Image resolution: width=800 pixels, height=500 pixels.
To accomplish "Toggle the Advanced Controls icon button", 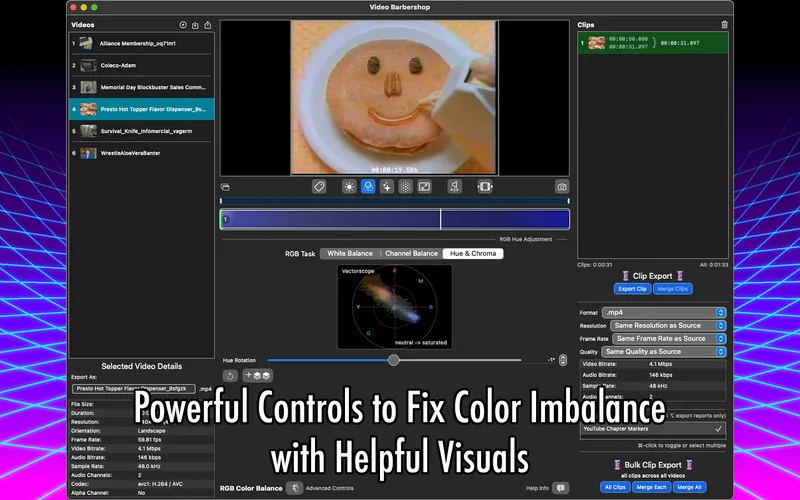I will [294, 488].
